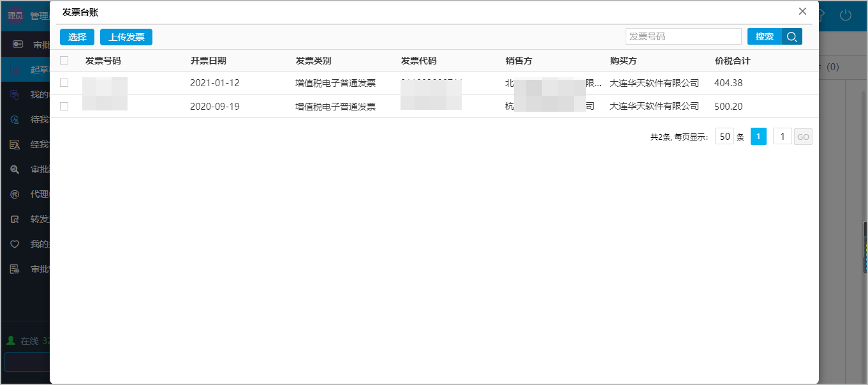Click the power logout icon
868x385 pixels.
(846, 15)
